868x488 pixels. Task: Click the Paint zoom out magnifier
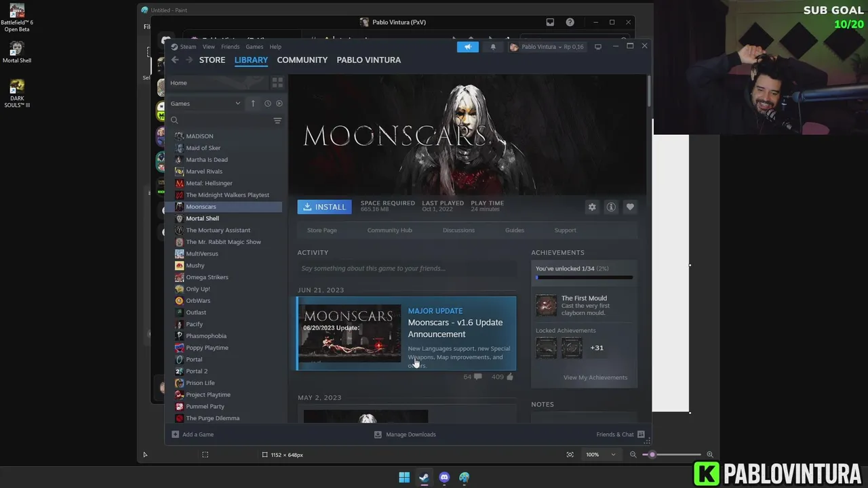633,455
